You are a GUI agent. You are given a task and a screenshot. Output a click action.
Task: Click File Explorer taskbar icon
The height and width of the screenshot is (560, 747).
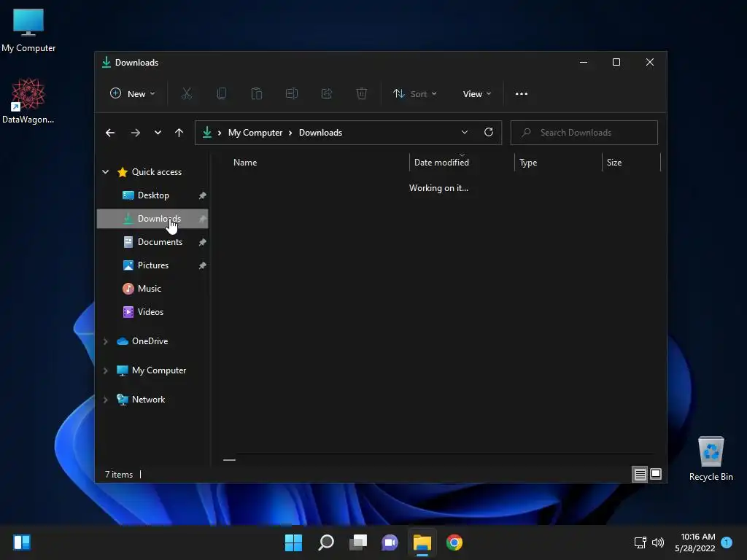pos(422,542)
